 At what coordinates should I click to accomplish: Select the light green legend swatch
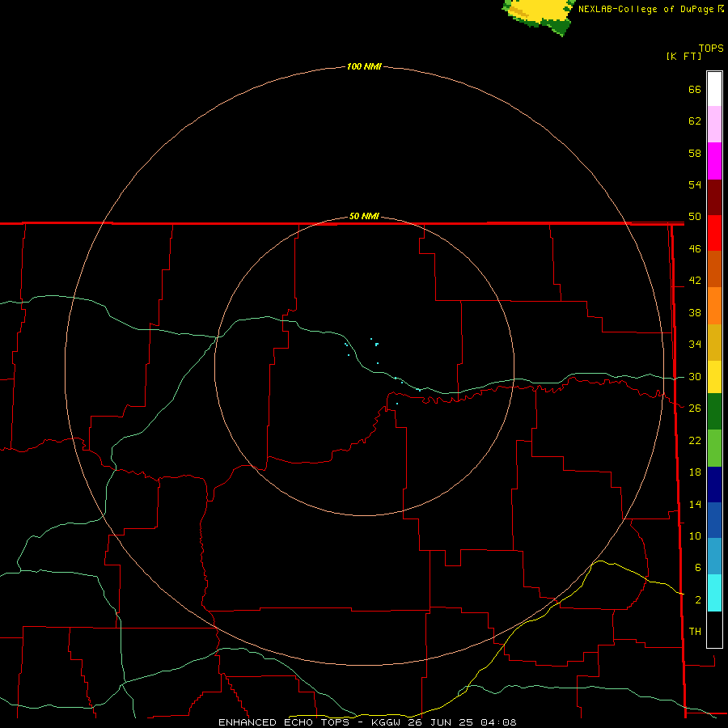[x=714, y=448]
